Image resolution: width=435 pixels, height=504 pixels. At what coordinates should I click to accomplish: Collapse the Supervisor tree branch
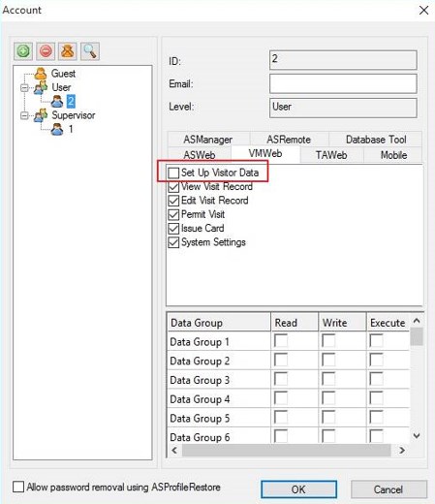(x=24, y=115)
